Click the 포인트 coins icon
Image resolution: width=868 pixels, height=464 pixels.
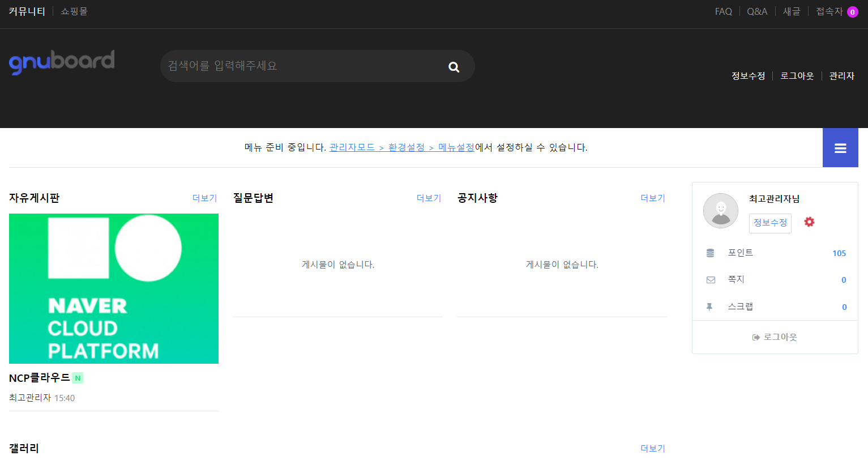(710, 253)
